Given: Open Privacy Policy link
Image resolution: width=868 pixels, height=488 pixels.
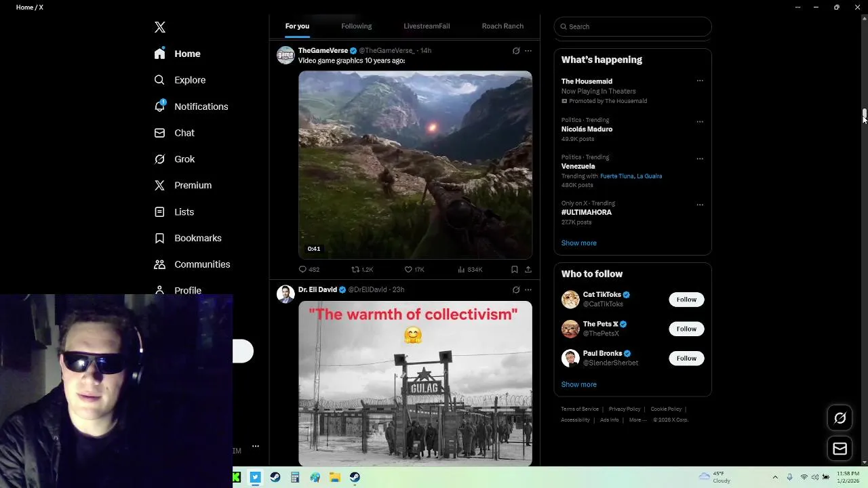Looking at the screenshot, I should click(x=625, y=409).
